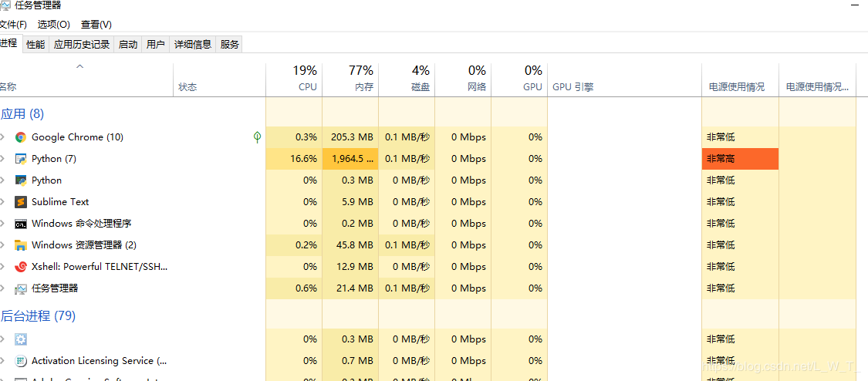This screenshot has height=381, width=868.
Task: Click the Xshell app icon
Action: point(21,267)
